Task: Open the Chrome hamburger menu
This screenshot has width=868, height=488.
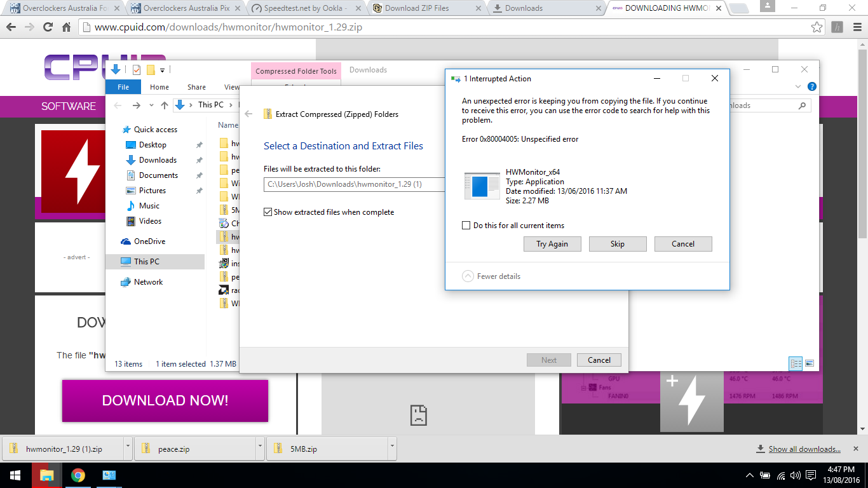Action: coord(856,27)
